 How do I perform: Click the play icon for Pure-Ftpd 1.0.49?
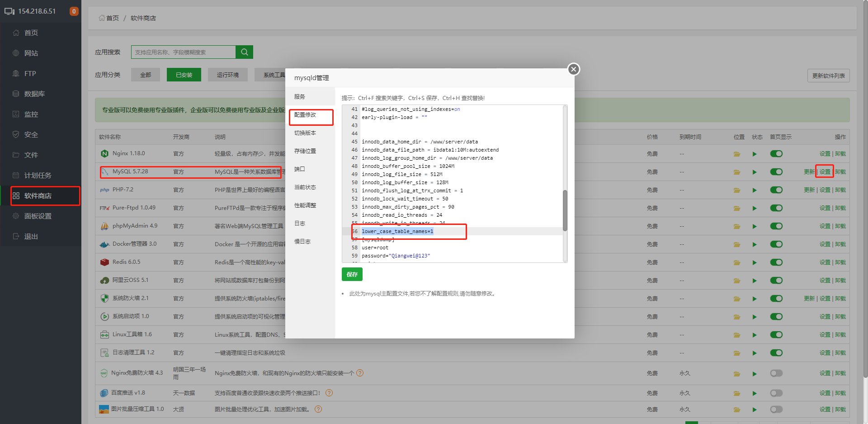point(755,208)
